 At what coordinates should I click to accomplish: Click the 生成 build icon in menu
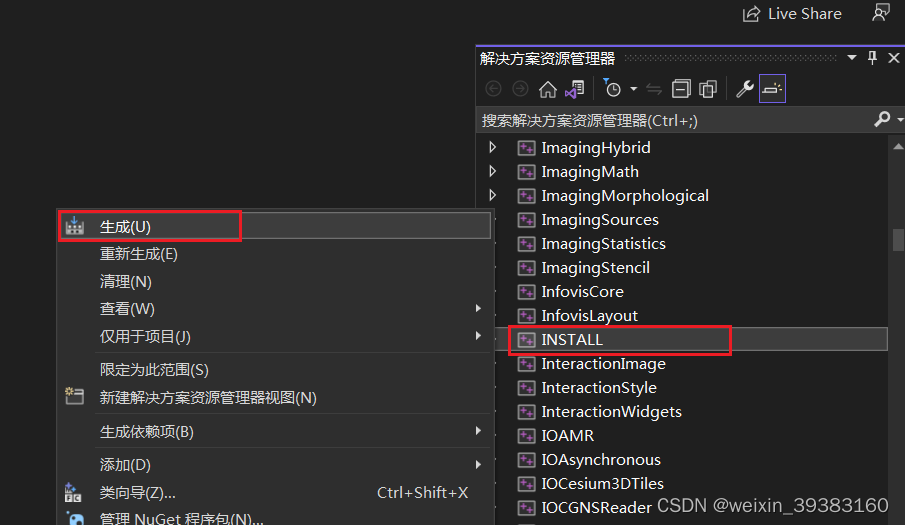(74, 226)
